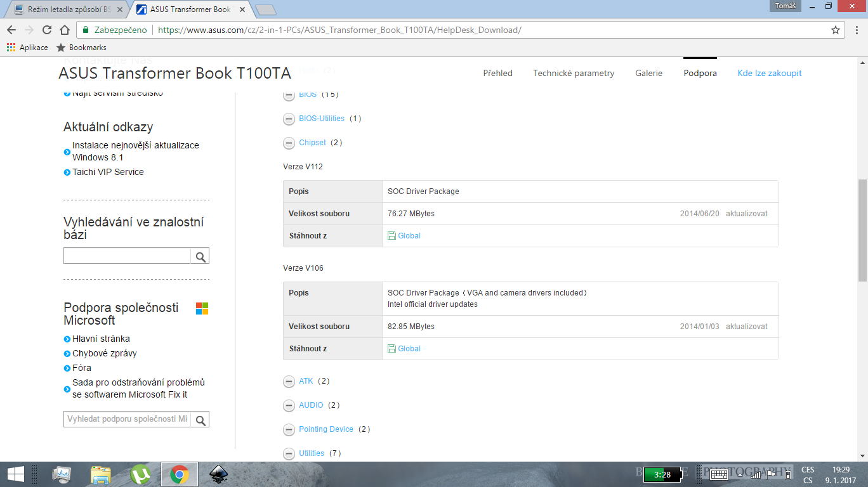868x487 pixels.
Task: Click the save icon for version V106
Action: (391, 349)
